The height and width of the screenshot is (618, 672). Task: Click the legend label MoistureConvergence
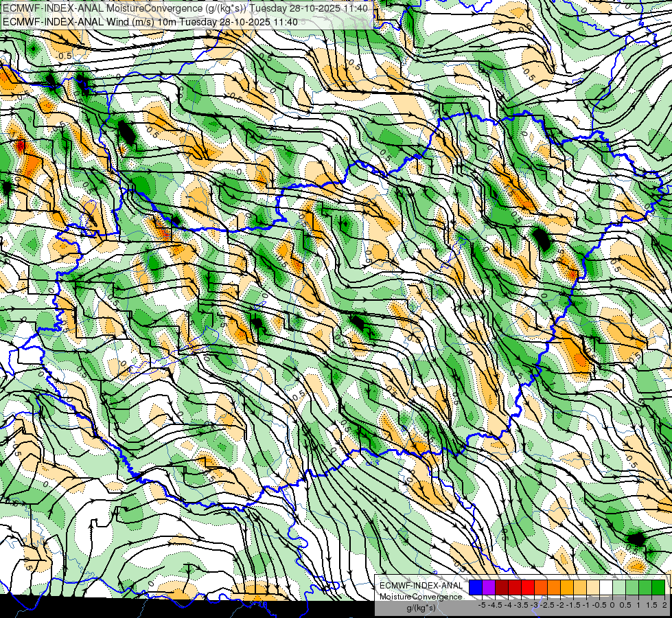[x=421, y=597]
